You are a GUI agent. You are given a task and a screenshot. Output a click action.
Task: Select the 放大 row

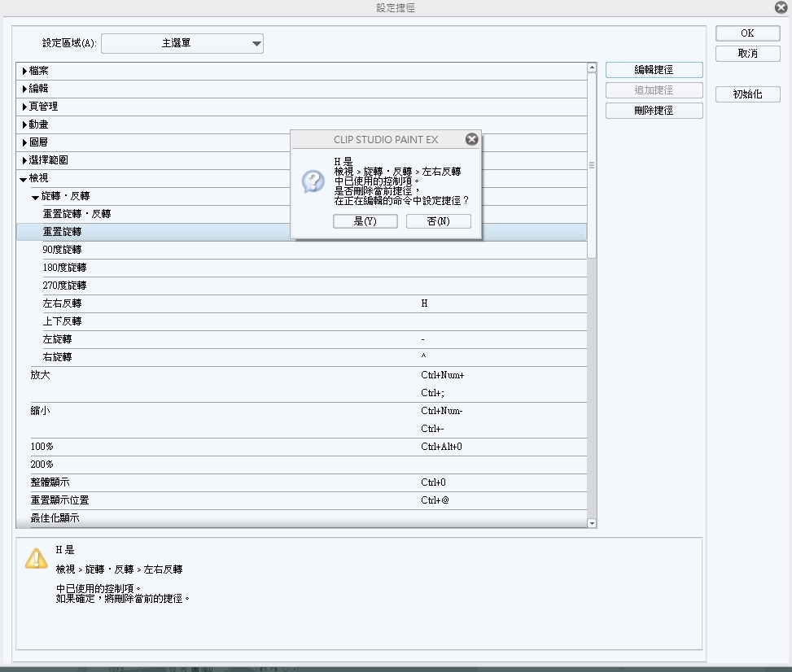301,384
